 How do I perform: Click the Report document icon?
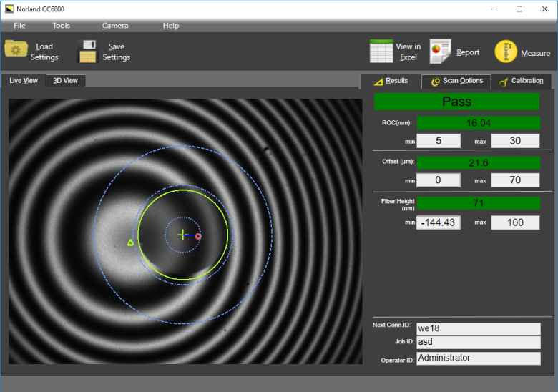point(439,52)
